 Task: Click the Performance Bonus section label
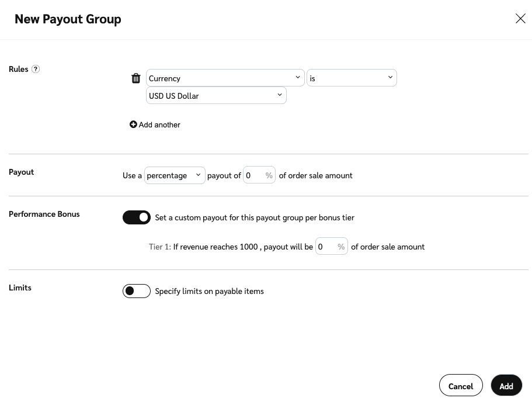pyautogui.click(x=44, y=214)
